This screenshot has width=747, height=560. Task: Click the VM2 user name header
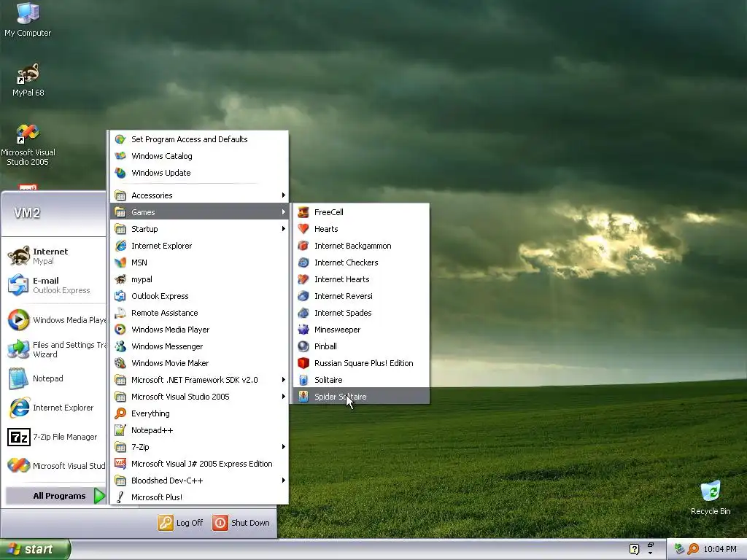[27, 213]
